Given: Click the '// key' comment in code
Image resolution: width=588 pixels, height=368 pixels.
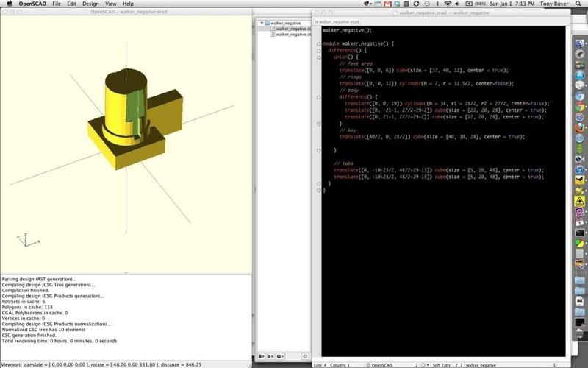Looking at the screenshot, I should click(348, 130).
